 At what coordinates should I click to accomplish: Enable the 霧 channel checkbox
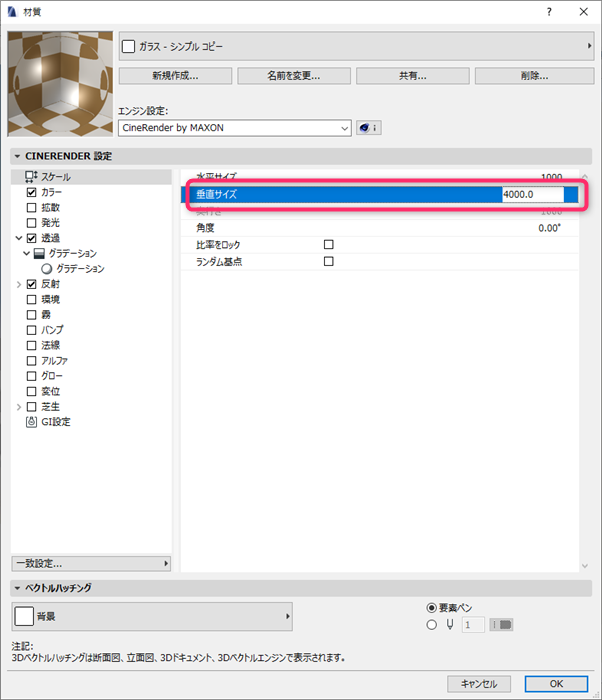point(31,315)
